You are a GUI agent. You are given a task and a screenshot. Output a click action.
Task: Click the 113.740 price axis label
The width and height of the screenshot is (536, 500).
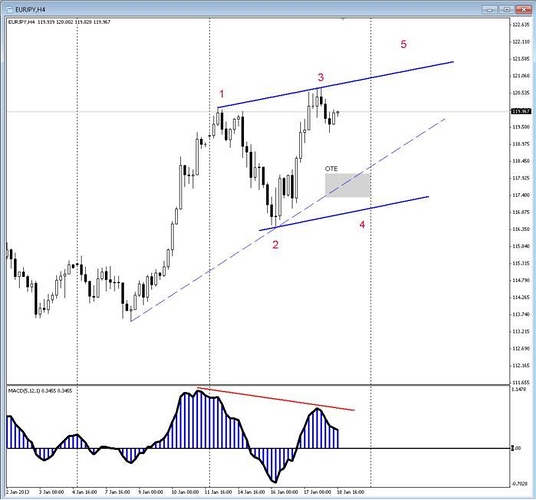521,314
